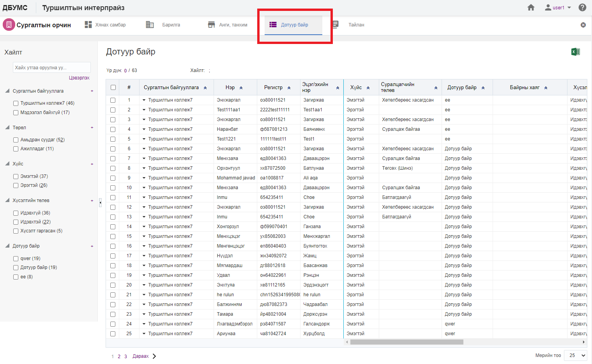The height and width of the screenshot is (364, 592).
Task: Open the help question mark icon
Action: pyautogui.click(x=582, y=7)
